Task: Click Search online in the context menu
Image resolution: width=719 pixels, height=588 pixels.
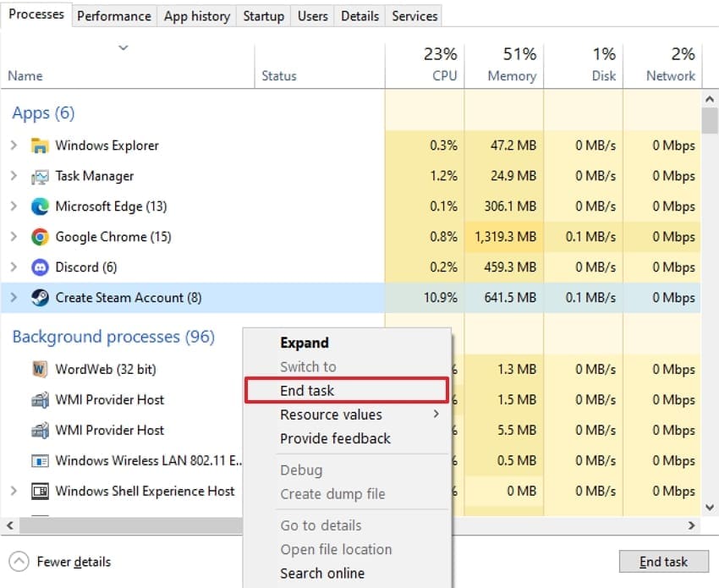Action: [322, 573]
